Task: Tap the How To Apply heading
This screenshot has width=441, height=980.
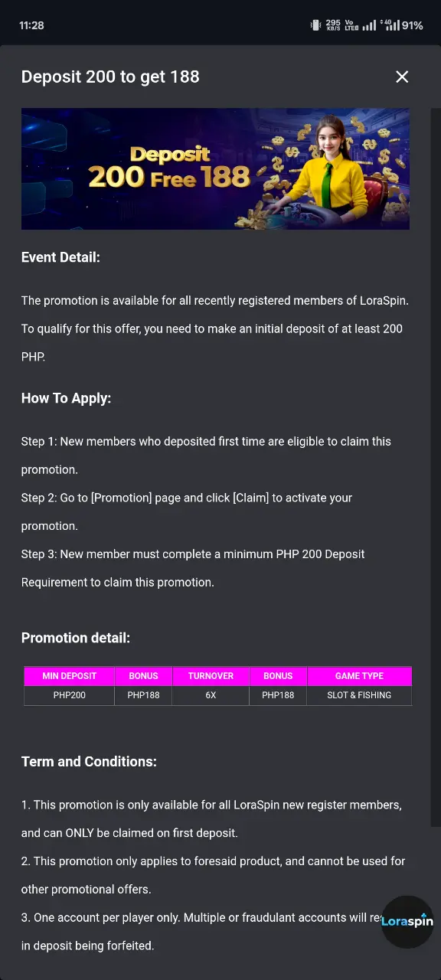Action: [66, 398]
